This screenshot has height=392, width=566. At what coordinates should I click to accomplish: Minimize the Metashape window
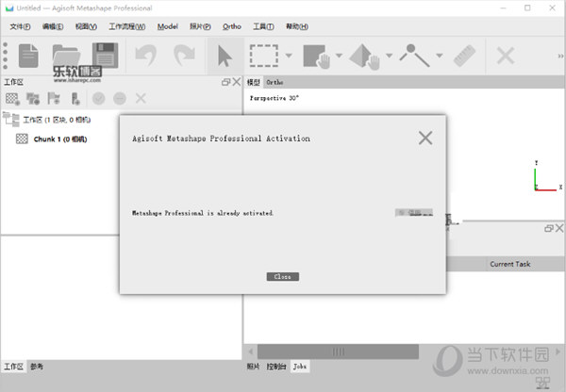(x=503, y=8)
